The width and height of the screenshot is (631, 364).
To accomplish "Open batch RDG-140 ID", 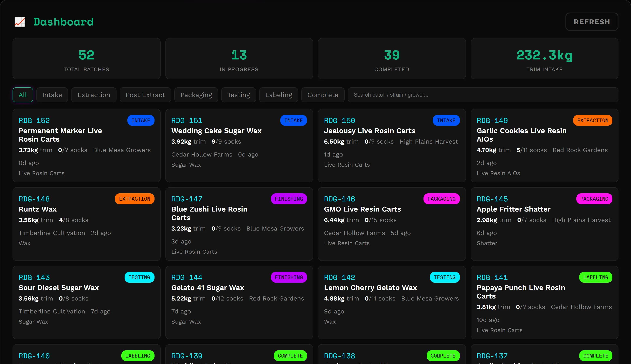I will click(34, 356).
